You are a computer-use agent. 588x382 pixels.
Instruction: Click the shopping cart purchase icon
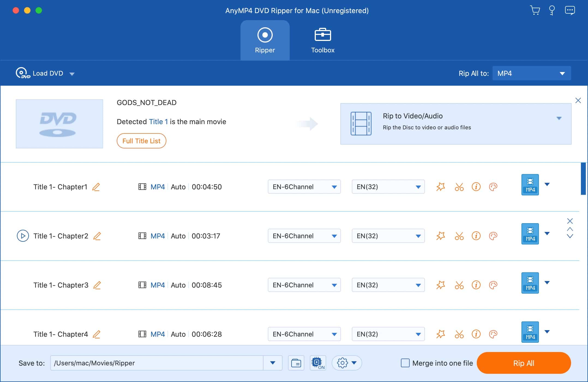pos(535,10)
